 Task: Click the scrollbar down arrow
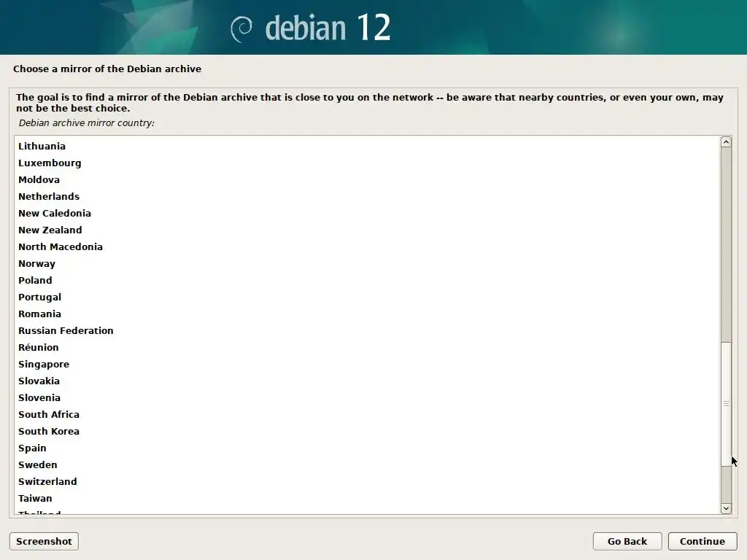[726, 508]
